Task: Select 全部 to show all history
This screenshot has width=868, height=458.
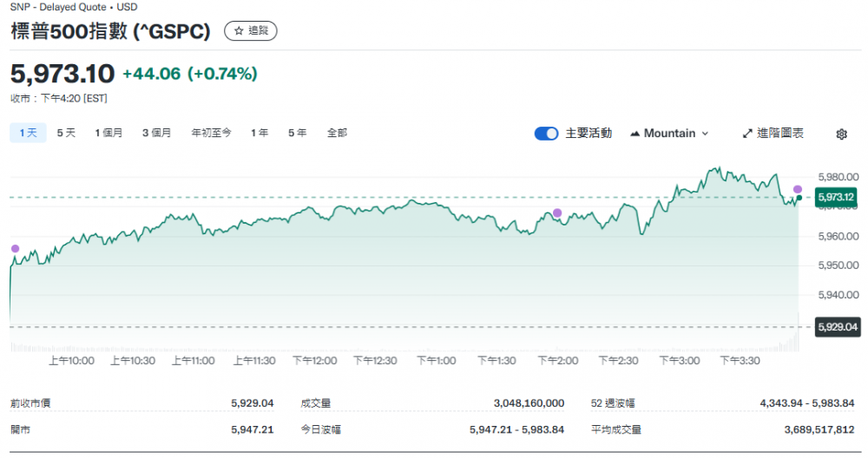Action: pyautogui.click(x=337, y=133)
